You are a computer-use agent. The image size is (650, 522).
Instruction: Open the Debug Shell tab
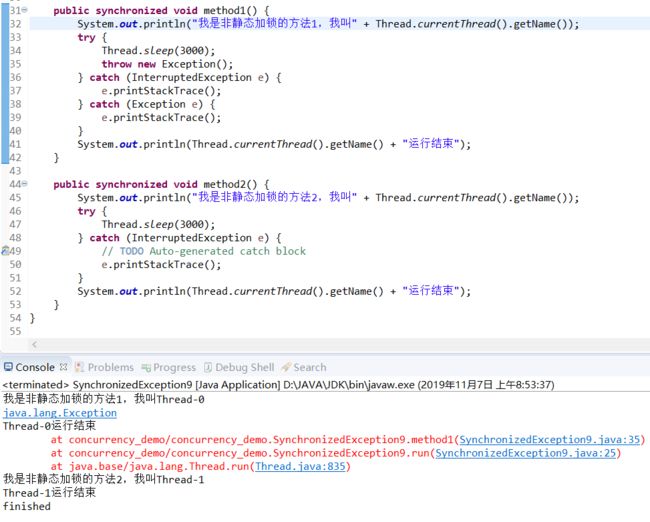click(x=245, y=367)
